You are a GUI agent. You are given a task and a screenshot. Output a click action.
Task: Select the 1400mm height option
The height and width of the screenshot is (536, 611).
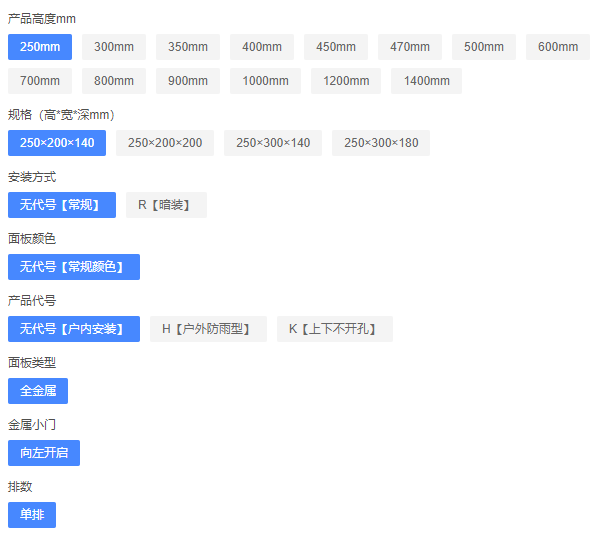coord(426,81)
